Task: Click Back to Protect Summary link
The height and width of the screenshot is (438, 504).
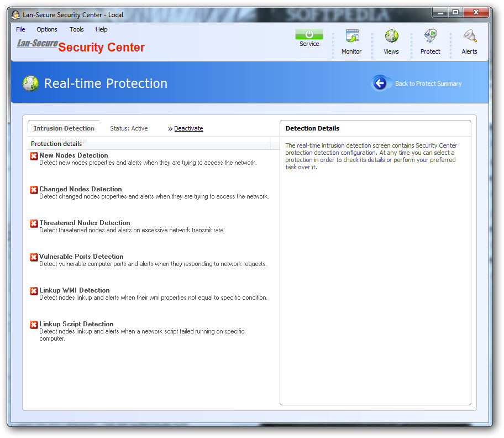Action: pos(428,84)
